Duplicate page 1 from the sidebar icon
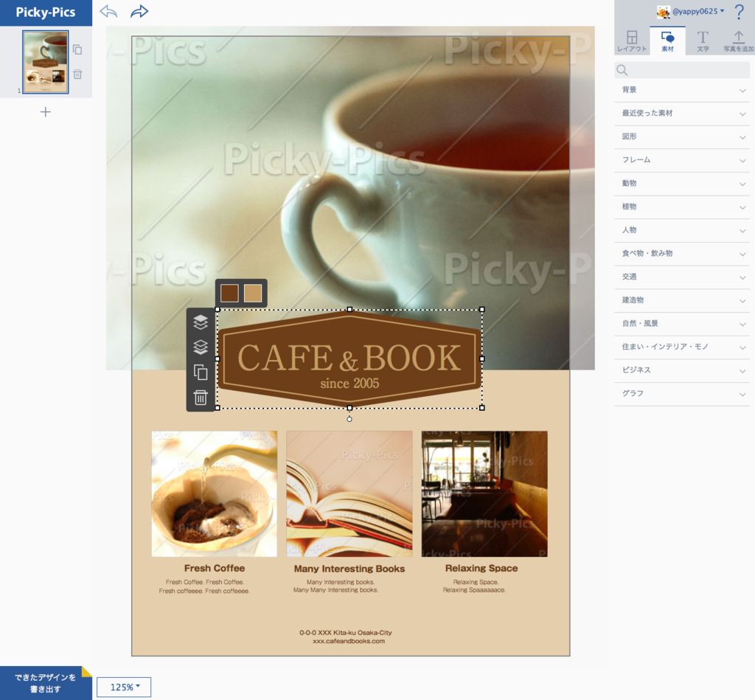 77,49
